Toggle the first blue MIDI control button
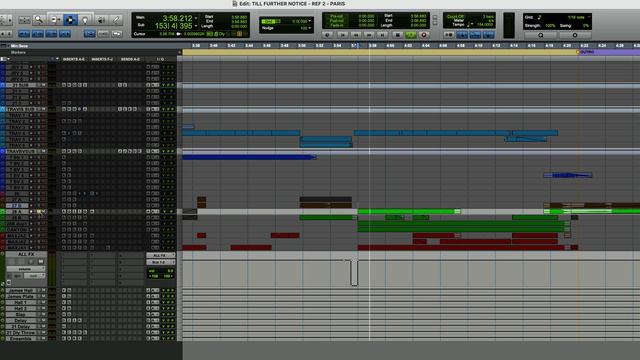 click(x=462, y=35)
